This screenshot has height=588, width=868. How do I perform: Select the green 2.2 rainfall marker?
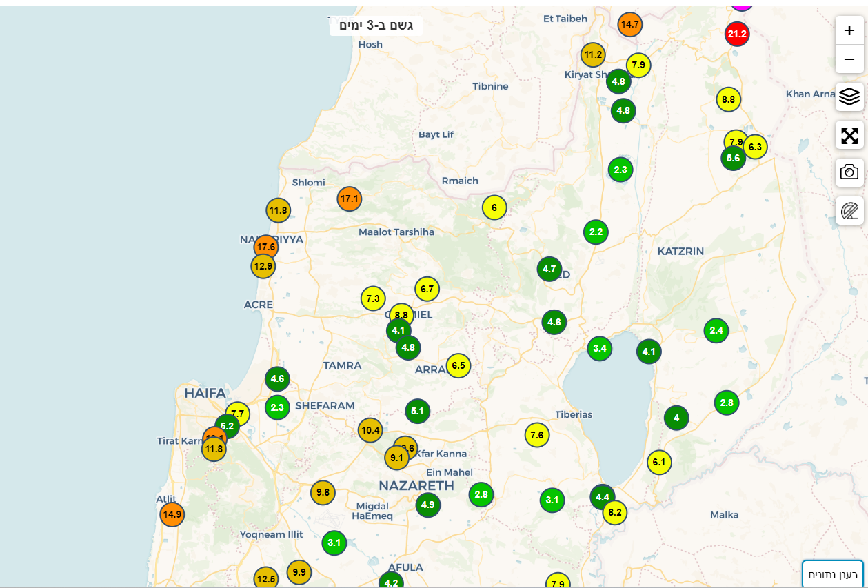point(596,232)
